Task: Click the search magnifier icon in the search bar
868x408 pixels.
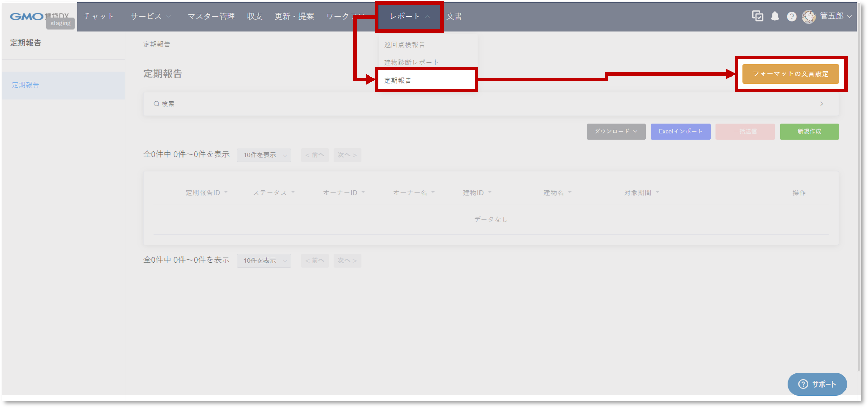Action: point(156,104)
